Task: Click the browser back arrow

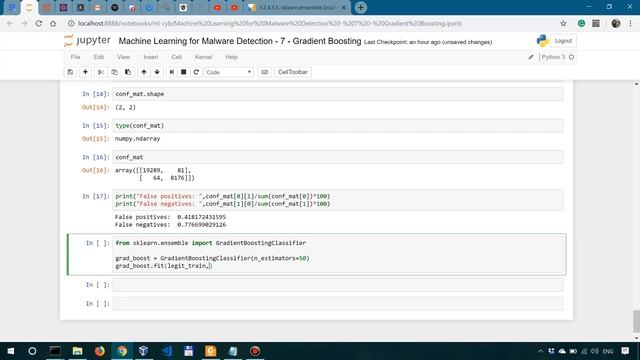Action: [10, 24]
